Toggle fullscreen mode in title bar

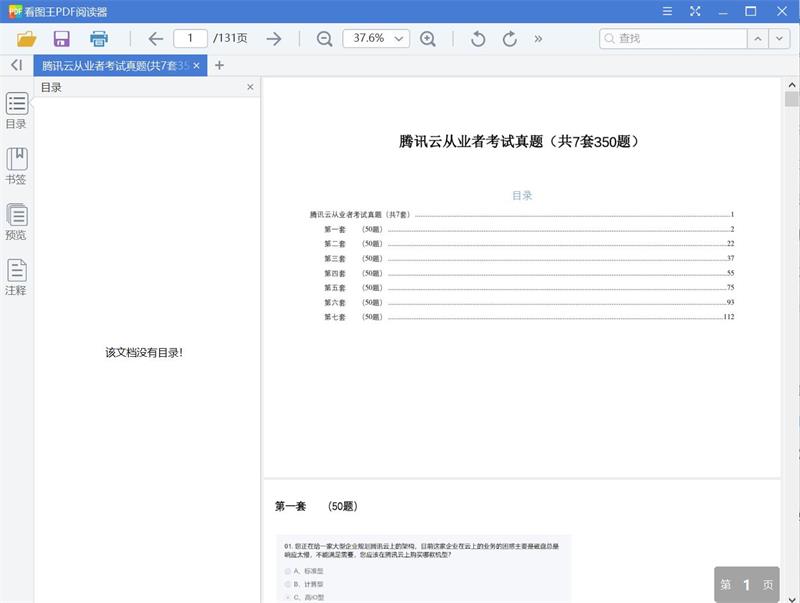695,11
